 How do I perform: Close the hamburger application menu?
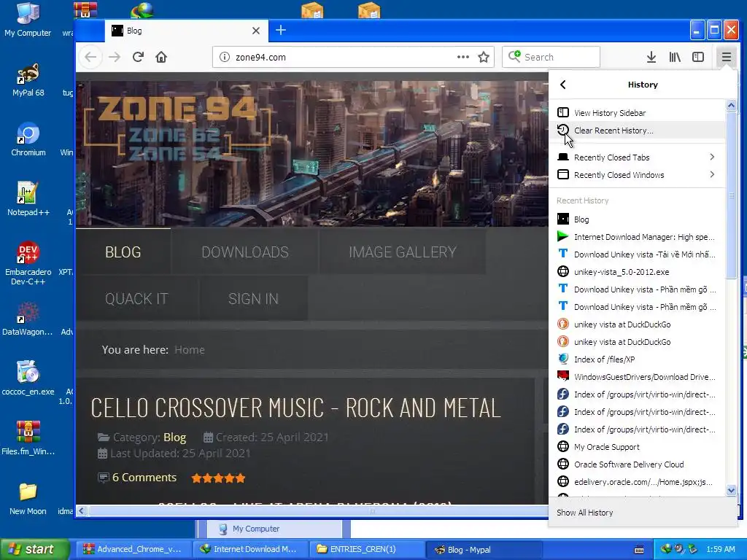726,57
